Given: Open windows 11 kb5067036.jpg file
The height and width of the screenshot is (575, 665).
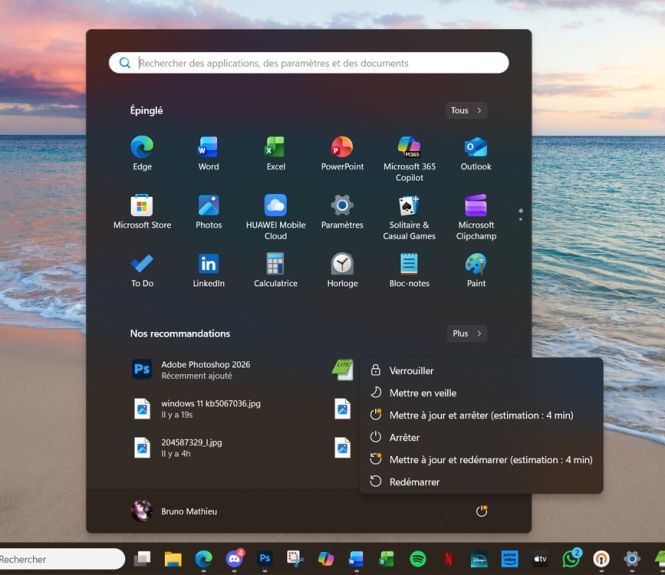Looking at the screenshot, I should (196, 409).
